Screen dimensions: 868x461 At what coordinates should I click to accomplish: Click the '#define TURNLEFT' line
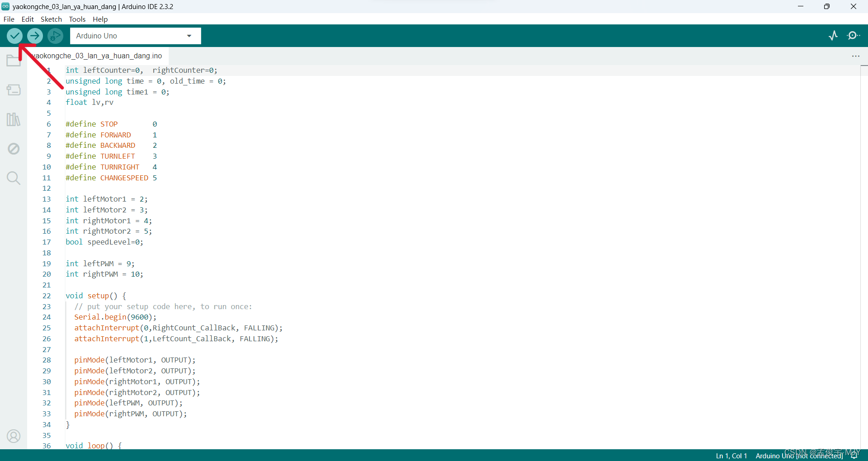[x=111, y=156]
